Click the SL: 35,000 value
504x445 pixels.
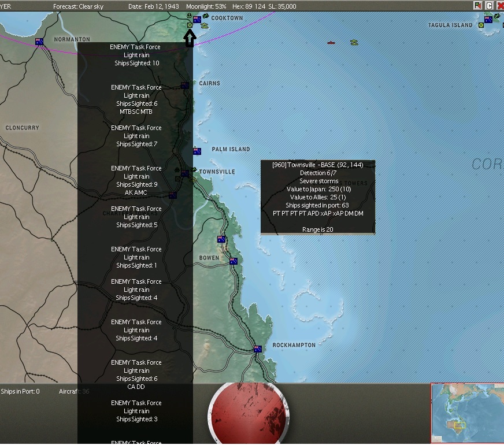tap(282, 6)
